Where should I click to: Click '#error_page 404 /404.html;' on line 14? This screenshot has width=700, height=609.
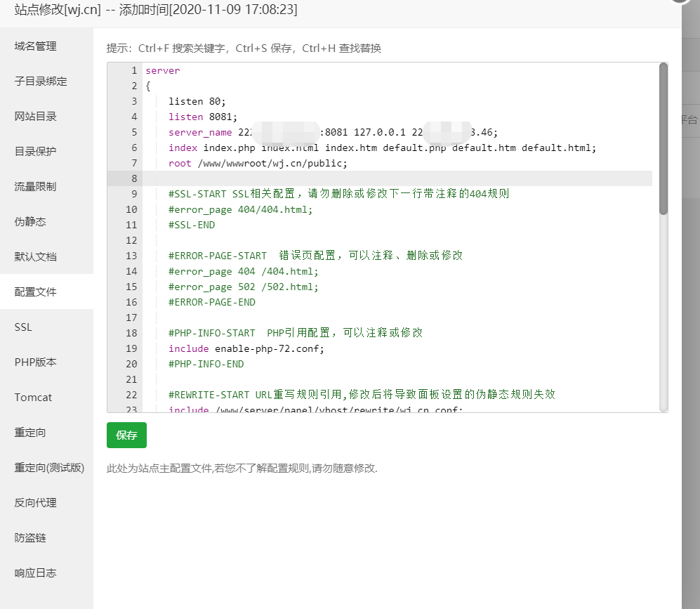pyautogui.click(x=244, y=271)
